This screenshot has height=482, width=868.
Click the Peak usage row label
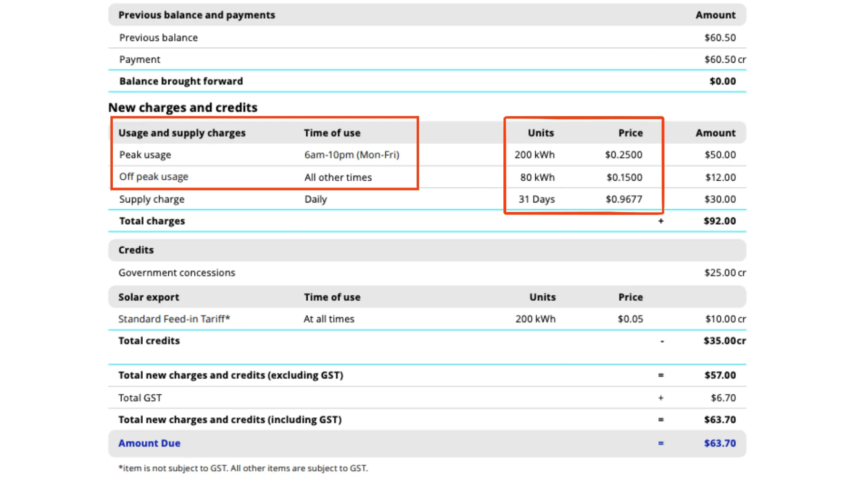coord(145,155)
